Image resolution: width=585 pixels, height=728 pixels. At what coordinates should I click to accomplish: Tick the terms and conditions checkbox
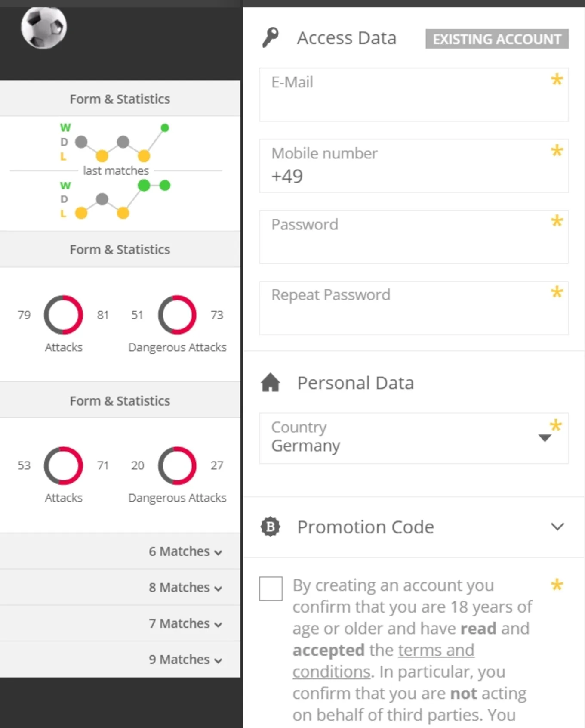pos(271,588)
